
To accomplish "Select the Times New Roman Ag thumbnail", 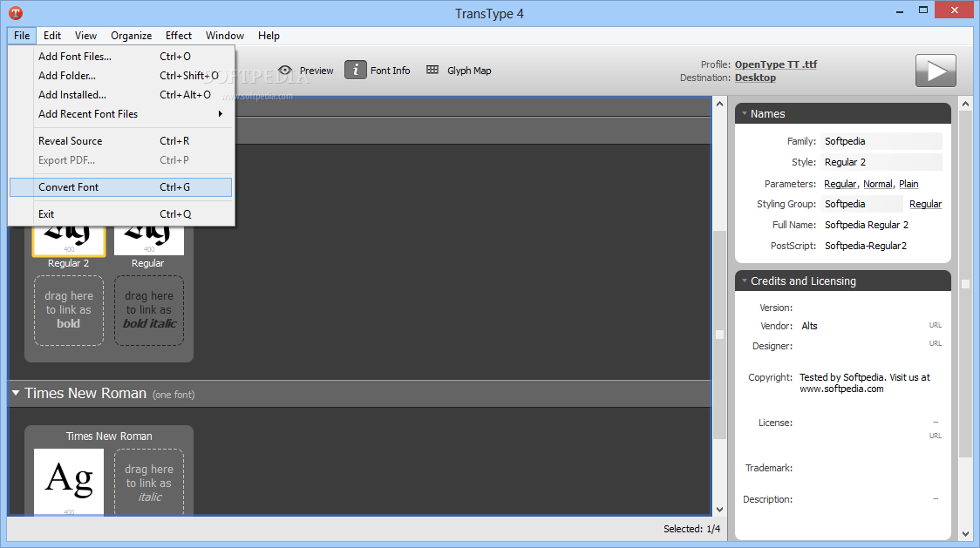I will (69, 482).
